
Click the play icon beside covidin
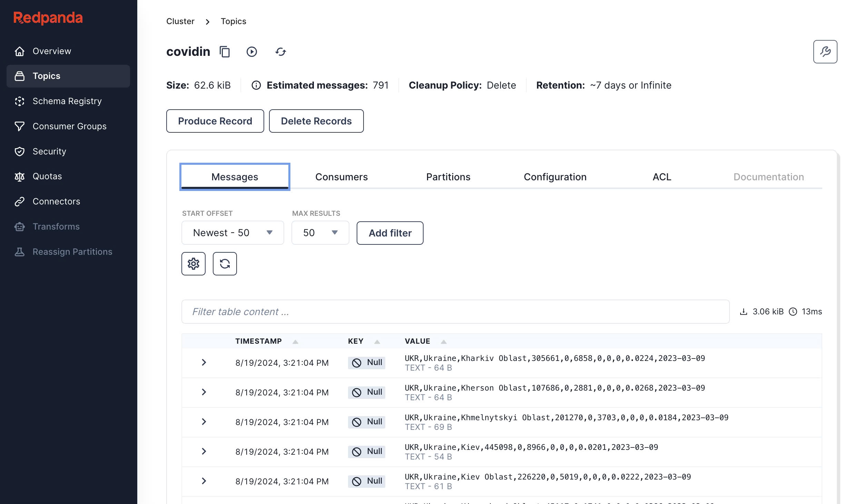pyautogui.click(x=252, y=52)
